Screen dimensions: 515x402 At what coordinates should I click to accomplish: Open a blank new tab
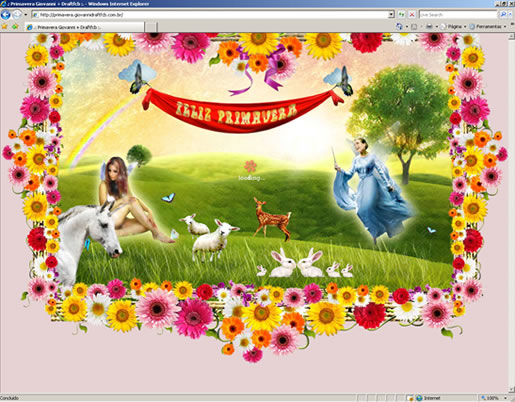pos(151,27)
